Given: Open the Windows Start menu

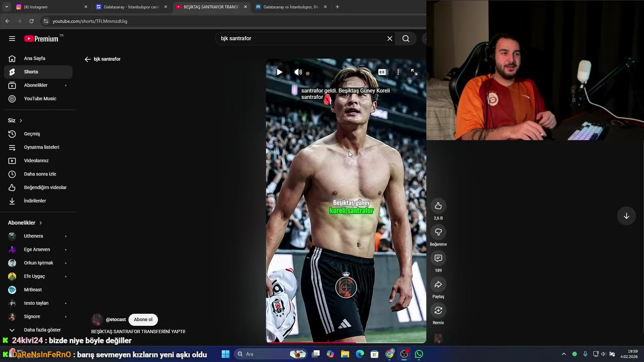Looking at the screenshot, I should click(225, 354).
